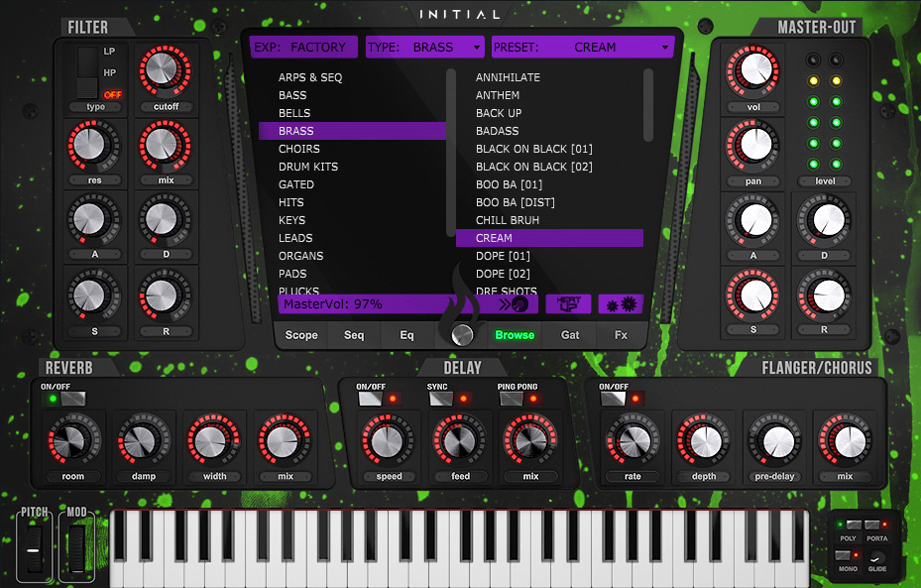Open settings with the gears icon

point(621,304)
